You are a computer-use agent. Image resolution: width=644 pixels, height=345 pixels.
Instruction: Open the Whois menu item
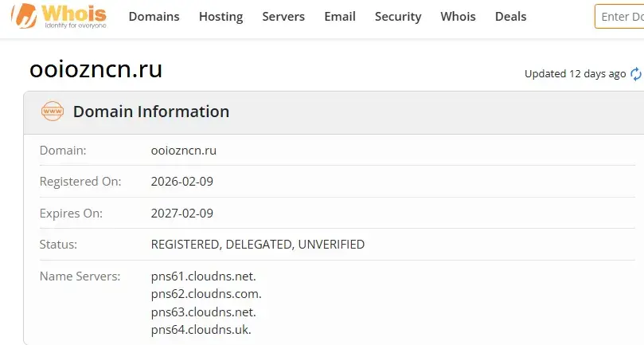click(x=458, y=17)
